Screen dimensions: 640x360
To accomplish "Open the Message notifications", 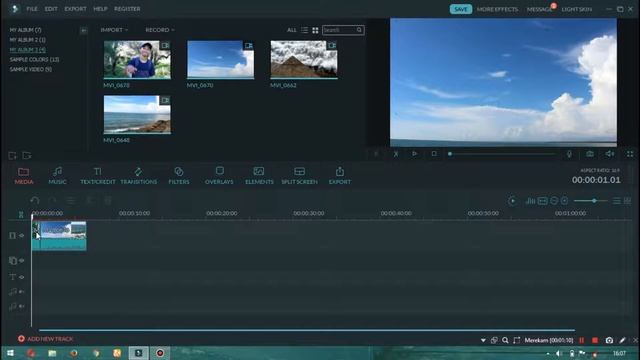I will coord(540,9).
